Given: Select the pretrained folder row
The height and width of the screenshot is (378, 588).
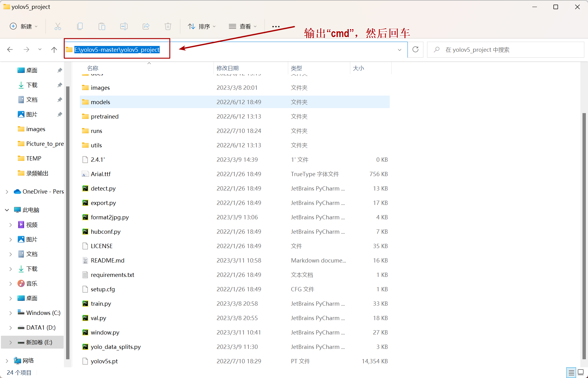Looking at the screenshot, I should (235, 116).
